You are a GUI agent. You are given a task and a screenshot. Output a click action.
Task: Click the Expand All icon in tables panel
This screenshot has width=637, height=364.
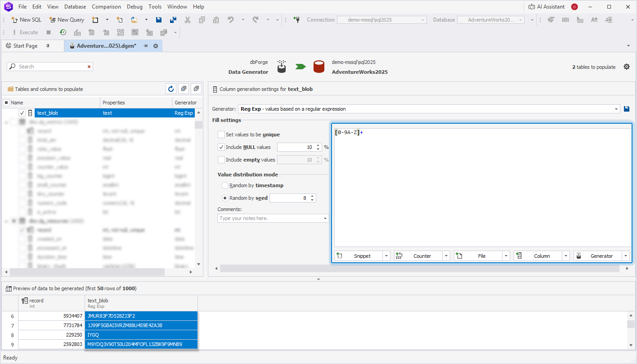tap(184, 89)
